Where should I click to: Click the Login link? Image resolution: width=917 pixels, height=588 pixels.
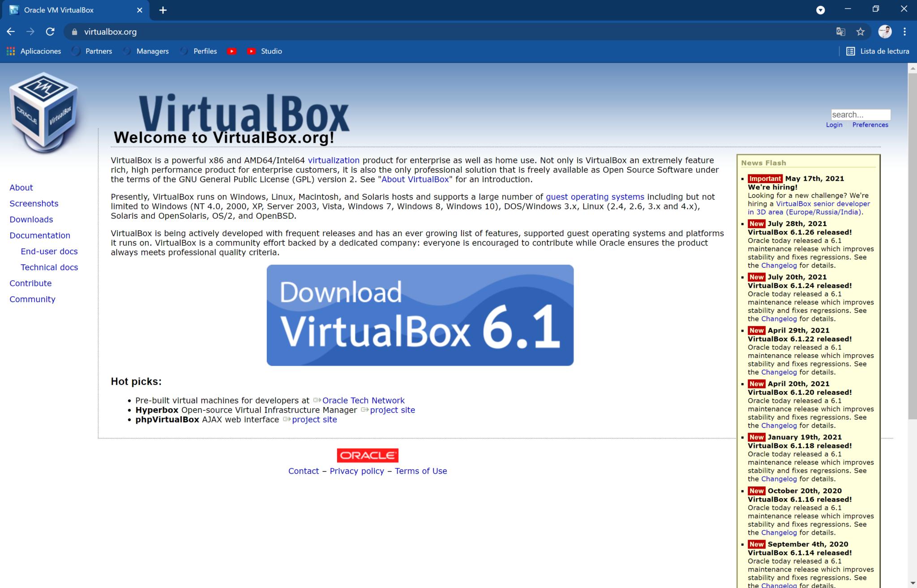834,125
